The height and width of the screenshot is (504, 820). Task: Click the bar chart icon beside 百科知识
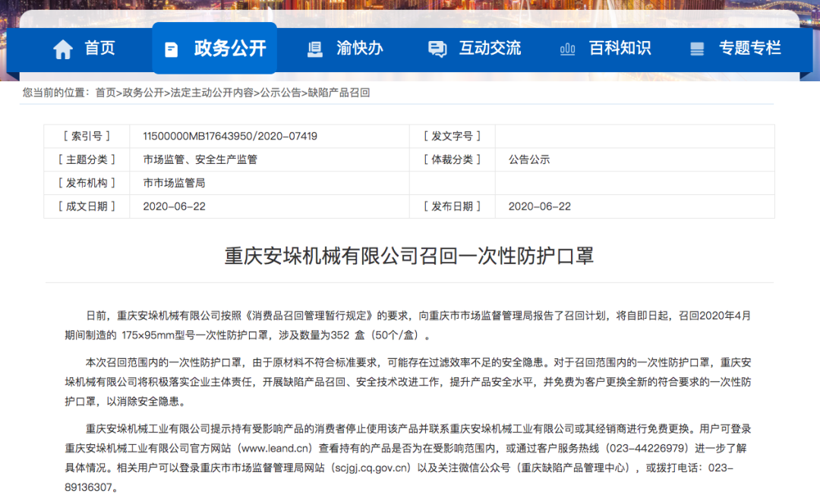567,49
